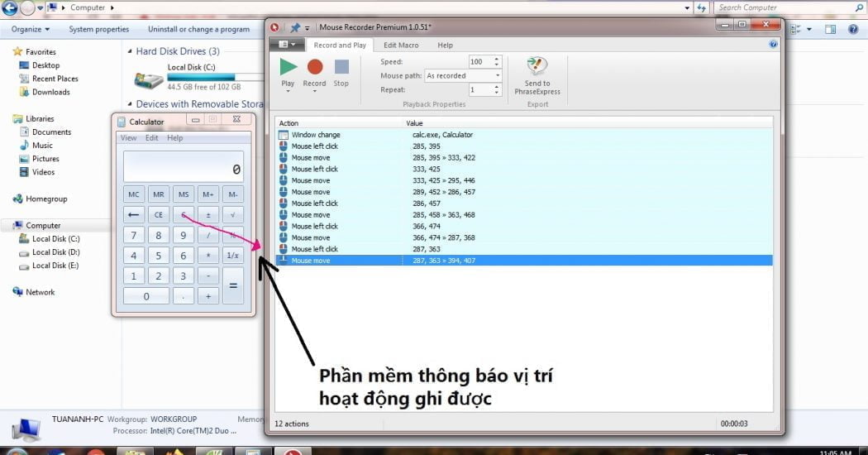Viewport: 868px width, 455px height.
Task: Collapse Hard Disk Drives group
Action: (130, 51)
